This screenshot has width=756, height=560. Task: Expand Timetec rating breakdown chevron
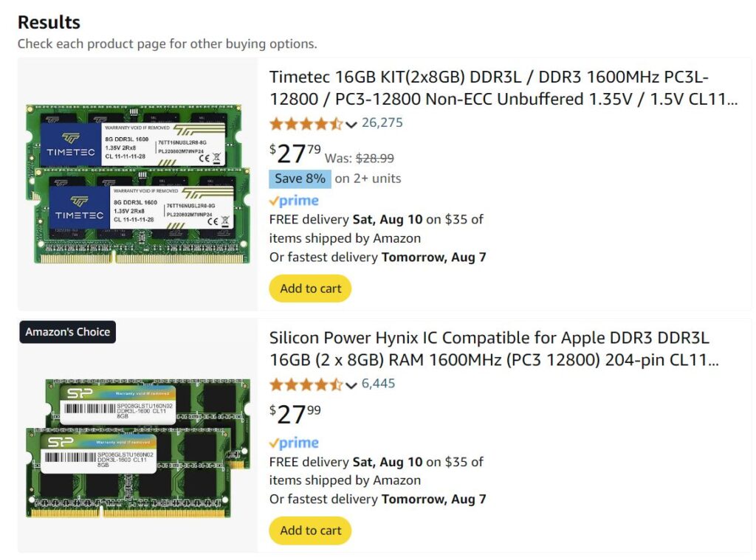[x=351, y=124]
